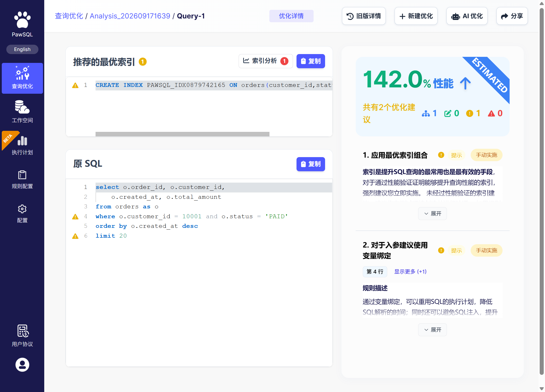Open the 工作空间 sidebar item
The image size is (545, 392).
pos(22,111)
